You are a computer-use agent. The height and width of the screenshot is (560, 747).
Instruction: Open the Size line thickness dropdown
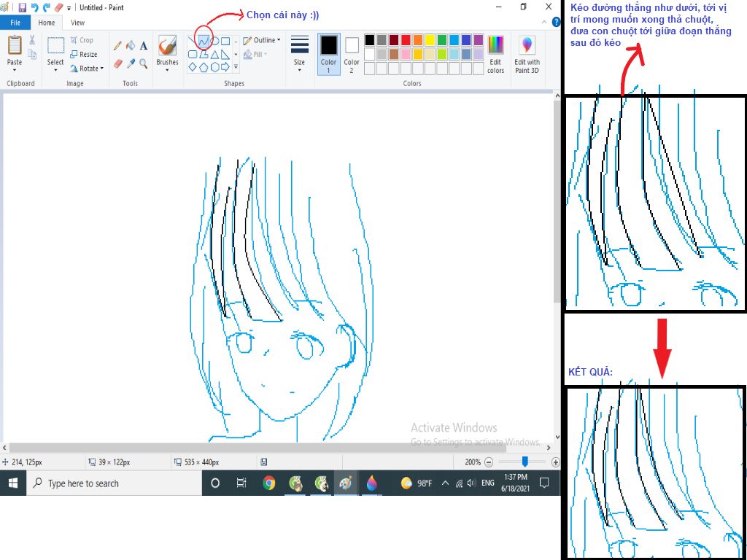(x=299, y=53)
